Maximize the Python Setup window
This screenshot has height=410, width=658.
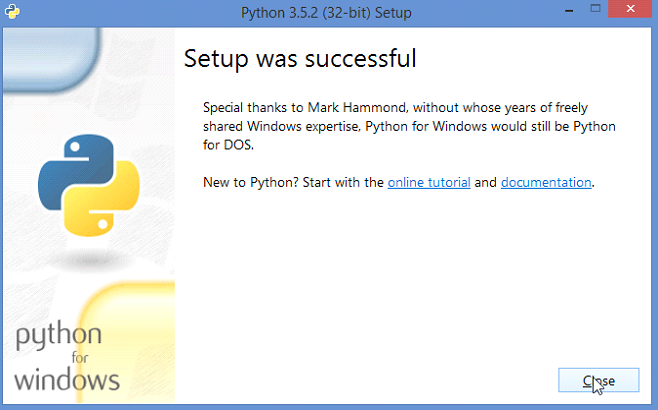pos(595,9)
